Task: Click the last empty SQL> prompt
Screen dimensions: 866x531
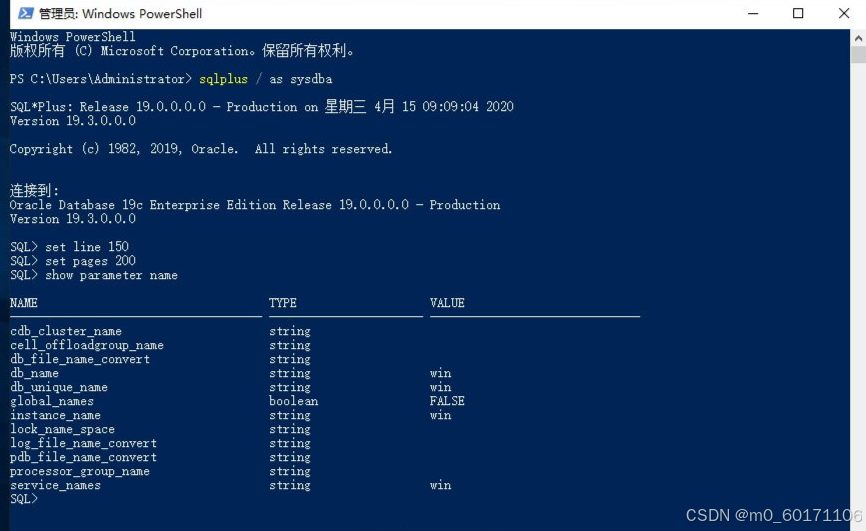Action: coord(24,499)
